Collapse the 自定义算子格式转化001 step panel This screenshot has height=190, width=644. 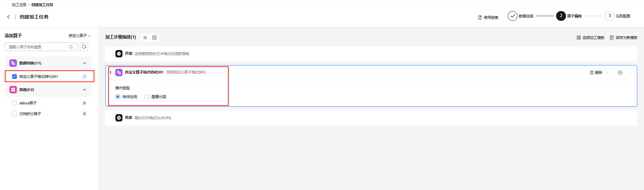(x=620, y=73)
